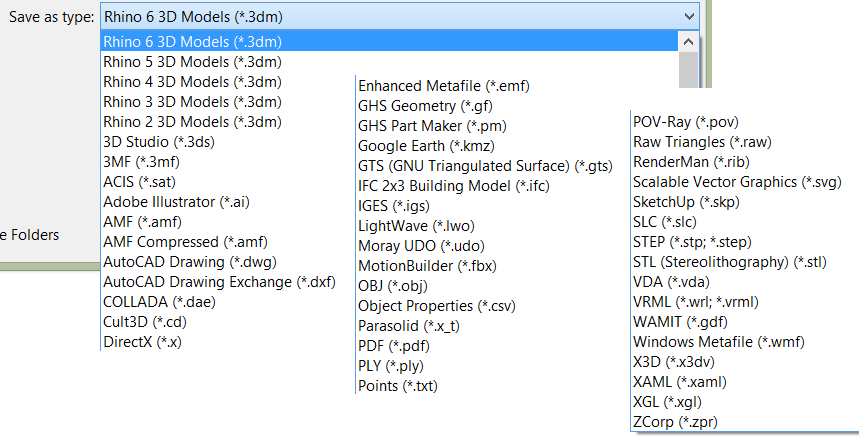Image resolution: width=866 pixels, height=444 pixels.
Task: Select LightWave (*.lwo) file type
Action: [x=416, y=226]
